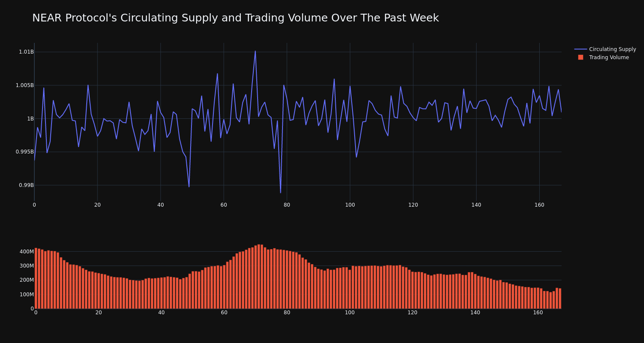Click the 160 tick on volume chart x-axis

point(538,313)
